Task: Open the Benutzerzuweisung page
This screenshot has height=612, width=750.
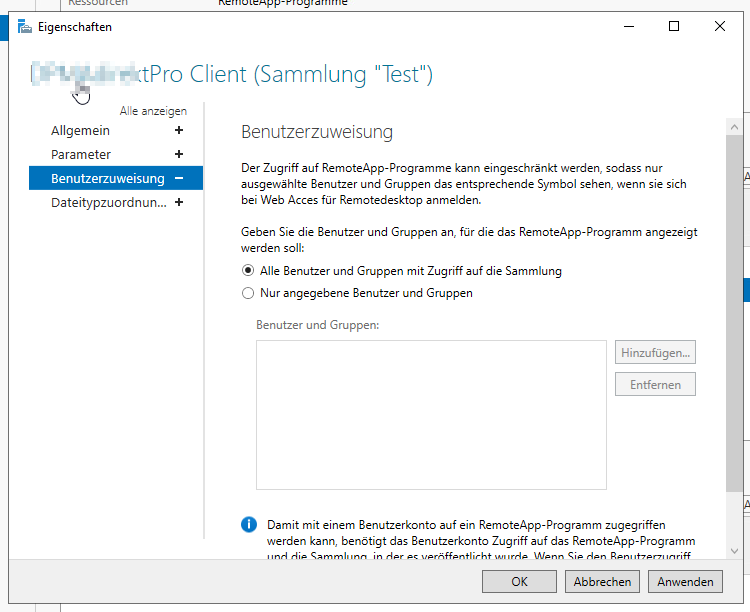Action: pyautogui.click(x=108, y=178)
